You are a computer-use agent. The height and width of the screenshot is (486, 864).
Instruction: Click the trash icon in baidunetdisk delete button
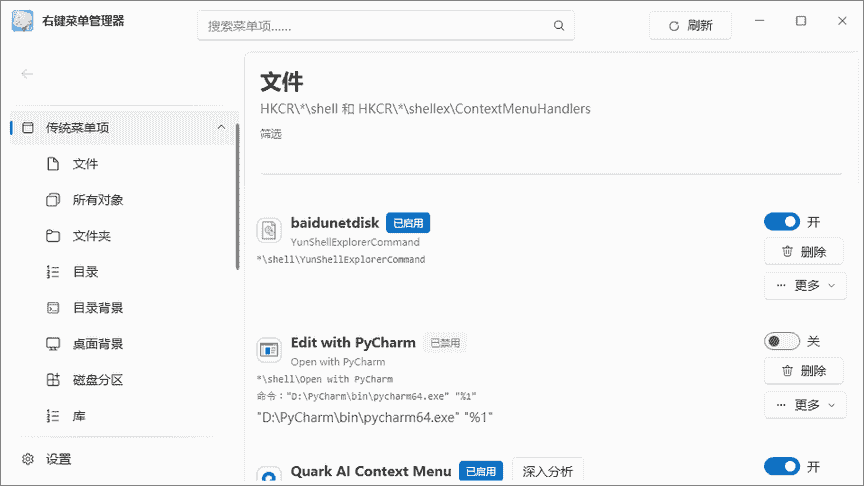[x=787, y=251]
